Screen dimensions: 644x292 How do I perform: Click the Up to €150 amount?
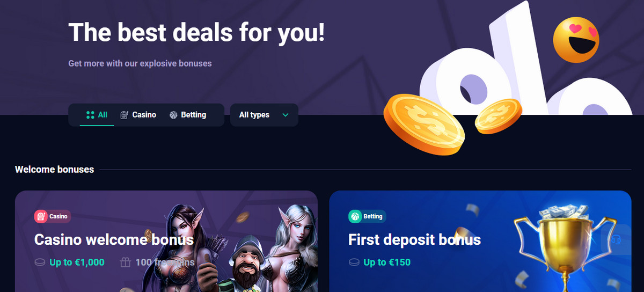pyautogui.click(x=387, y=262)
